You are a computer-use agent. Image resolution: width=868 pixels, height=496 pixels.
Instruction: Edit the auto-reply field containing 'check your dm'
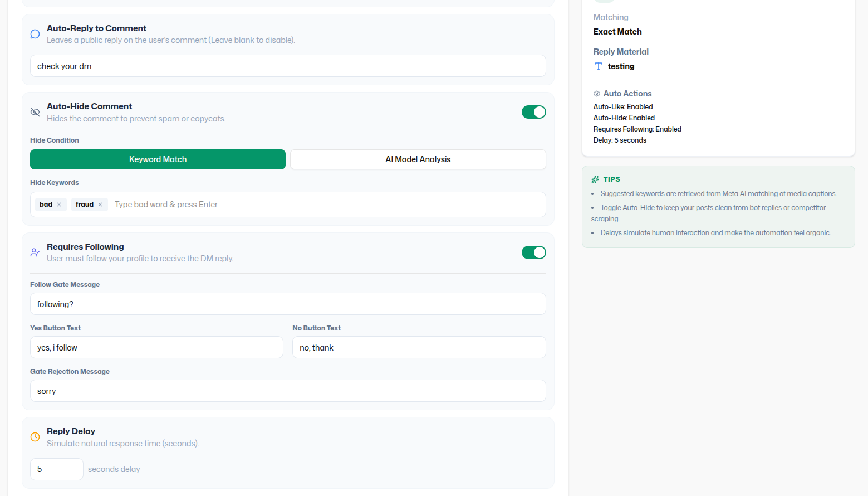pyautogui.click(x=288, y=66)
